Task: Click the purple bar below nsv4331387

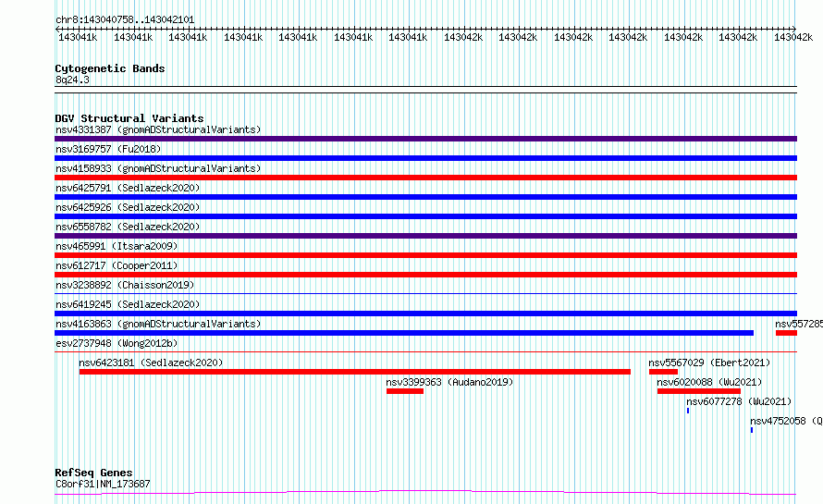Action: point(425,139)
